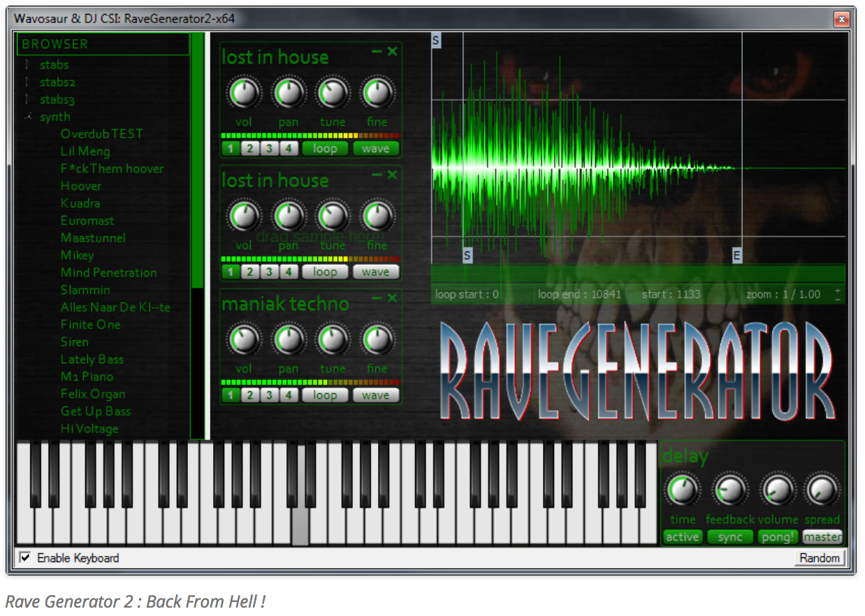Click the pan knob on maniak techno slot
Image resolution: width=865 pixels, height=616 pixels.
click(288, 340)
